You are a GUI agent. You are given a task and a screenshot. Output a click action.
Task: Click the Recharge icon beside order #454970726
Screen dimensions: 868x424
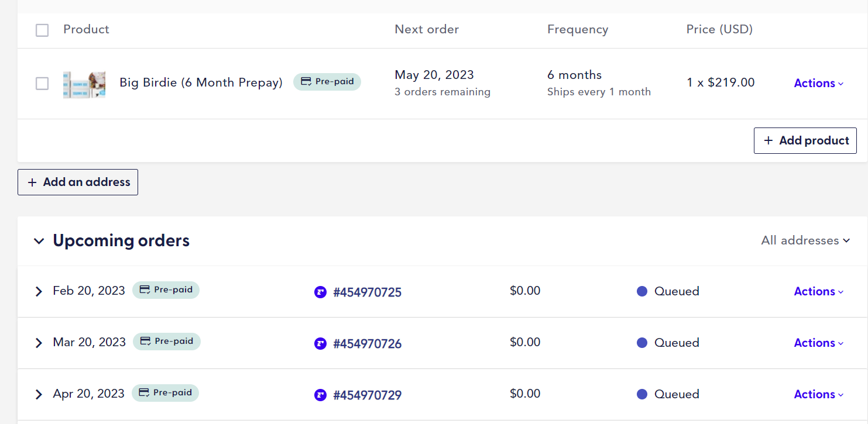pos(320,343)
